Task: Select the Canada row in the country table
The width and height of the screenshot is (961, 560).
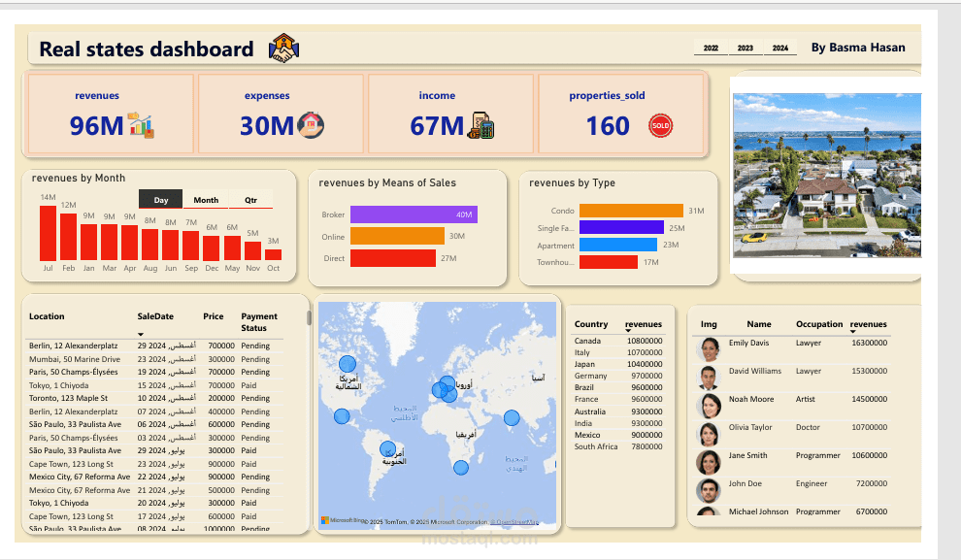Action: [x=617, y=341]
